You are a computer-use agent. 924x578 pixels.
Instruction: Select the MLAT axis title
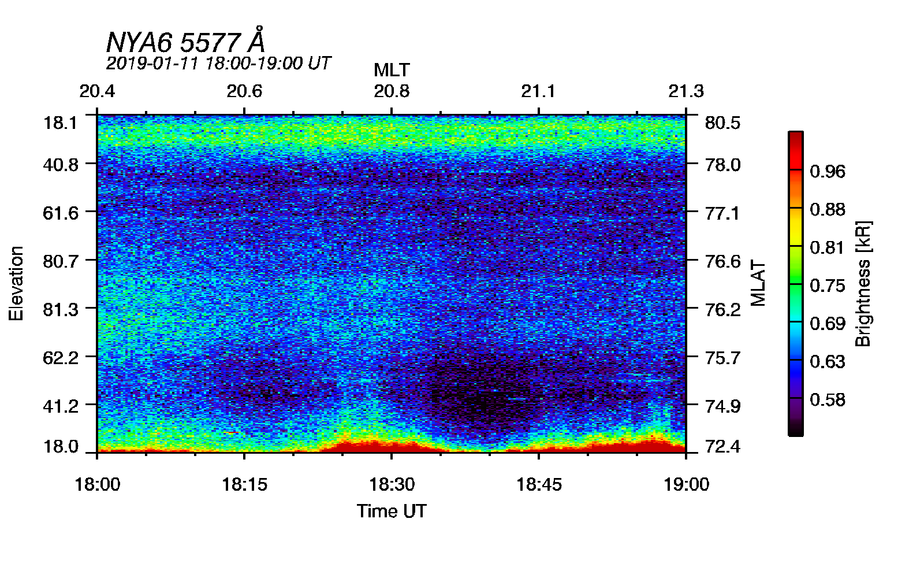point(758,283)
